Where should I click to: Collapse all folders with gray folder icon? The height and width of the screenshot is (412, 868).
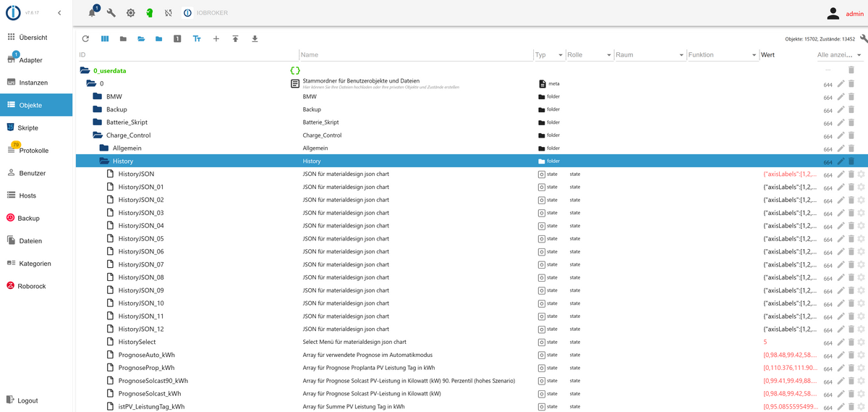coord(123,39)
